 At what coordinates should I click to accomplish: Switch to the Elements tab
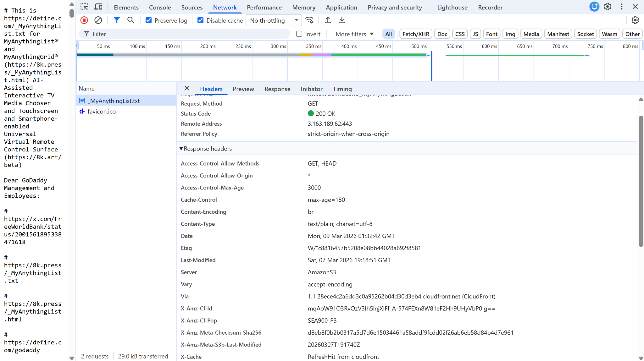coord(126,7)
